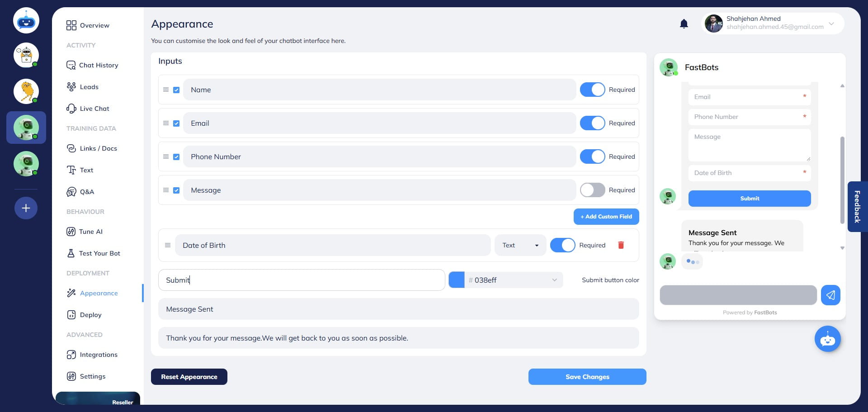Disable Required toggle for Phone Number
This screenshot has height=412, width=868.
click(x=592, y=156)
